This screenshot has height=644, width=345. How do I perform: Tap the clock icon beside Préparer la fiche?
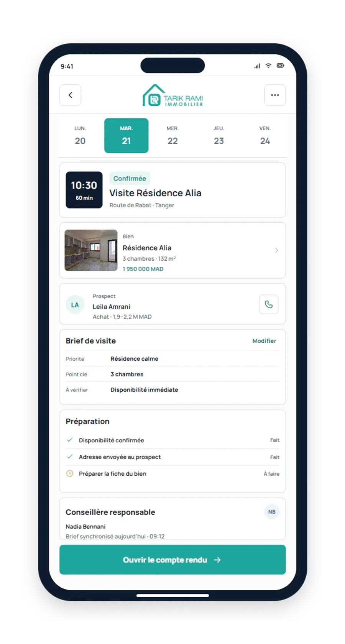[70, 473]
